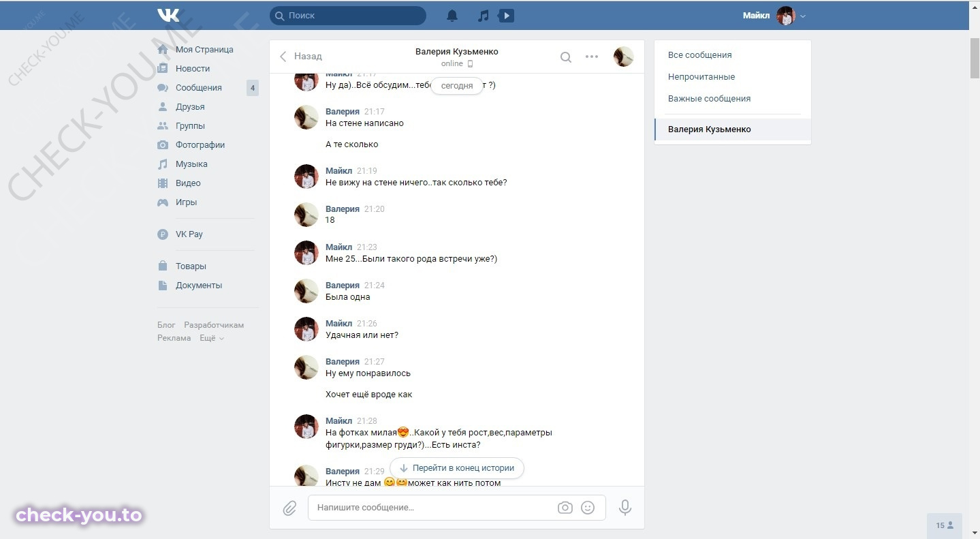This screenshot has height=539, width=980.
Task: Open Игры in the sidebar
Action: coord(186,202)
